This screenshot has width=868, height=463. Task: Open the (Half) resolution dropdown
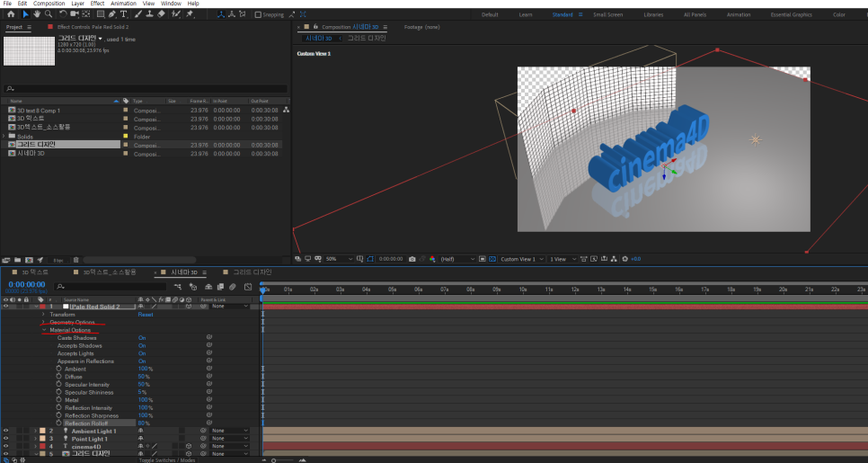pyautogui.click(x=457, y=259)
